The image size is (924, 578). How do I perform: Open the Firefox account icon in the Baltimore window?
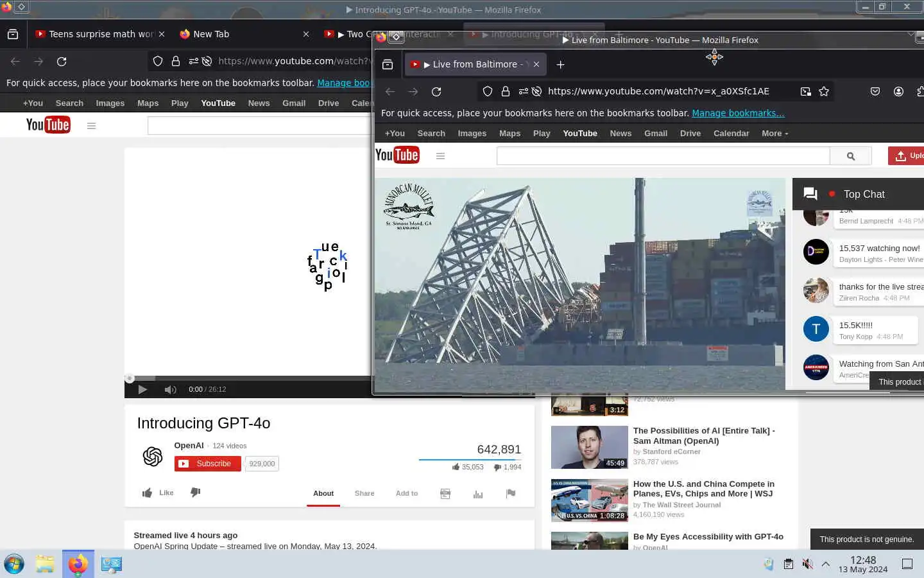pyautogui.click(x=898, y=92)
